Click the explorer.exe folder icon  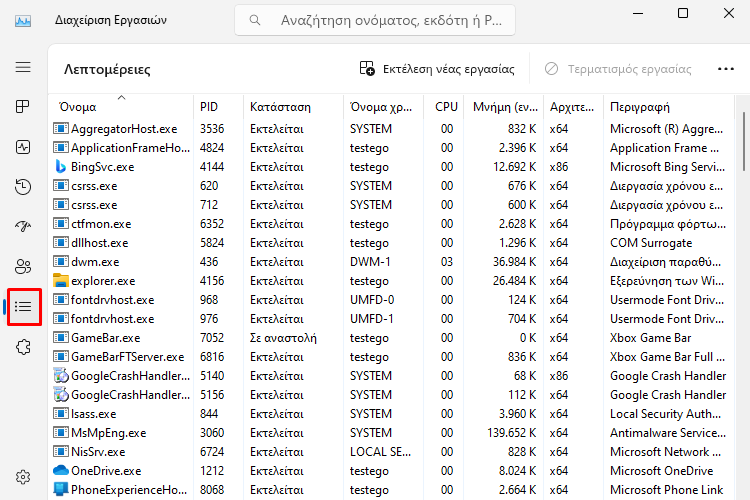coord(61,280)
